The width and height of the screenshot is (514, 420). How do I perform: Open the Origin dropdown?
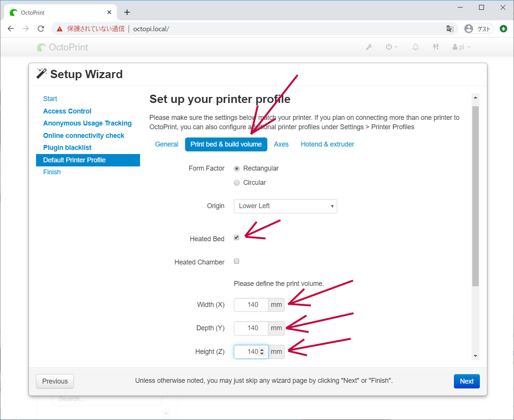(285, 206)
